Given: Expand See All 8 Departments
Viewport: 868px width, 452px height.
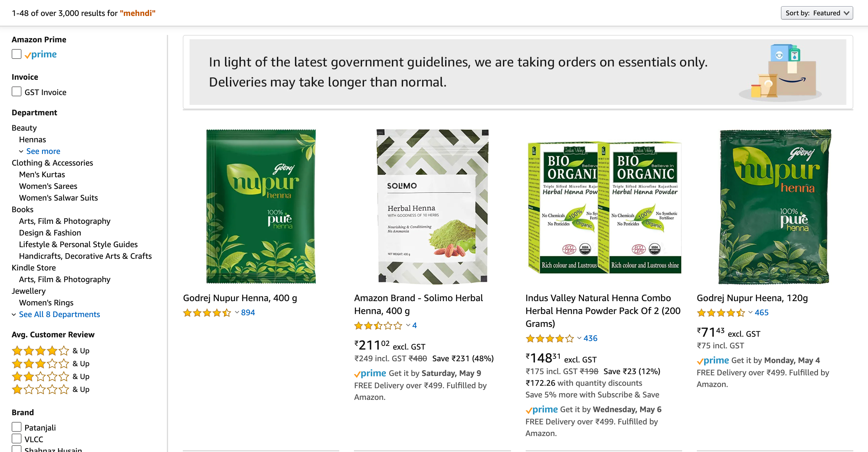Looking at the screenshot, I should (x=59, y=314).
